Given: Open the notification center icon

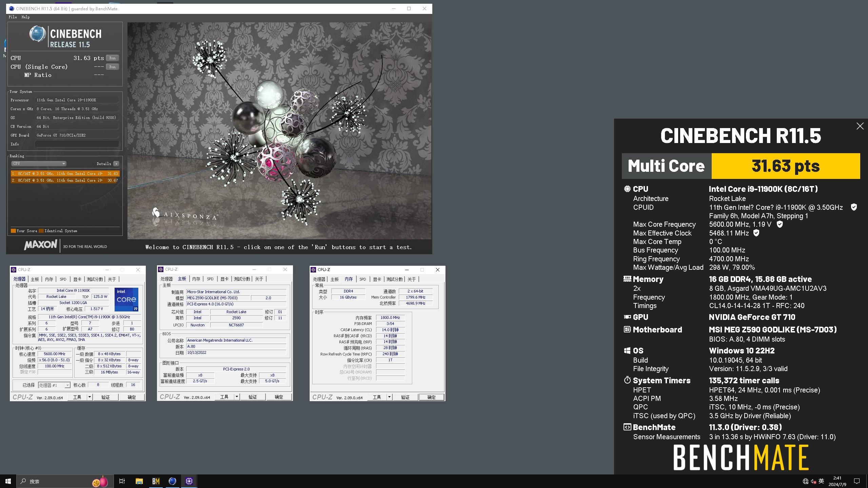Looking at the screenshot, I should point(857,481).
